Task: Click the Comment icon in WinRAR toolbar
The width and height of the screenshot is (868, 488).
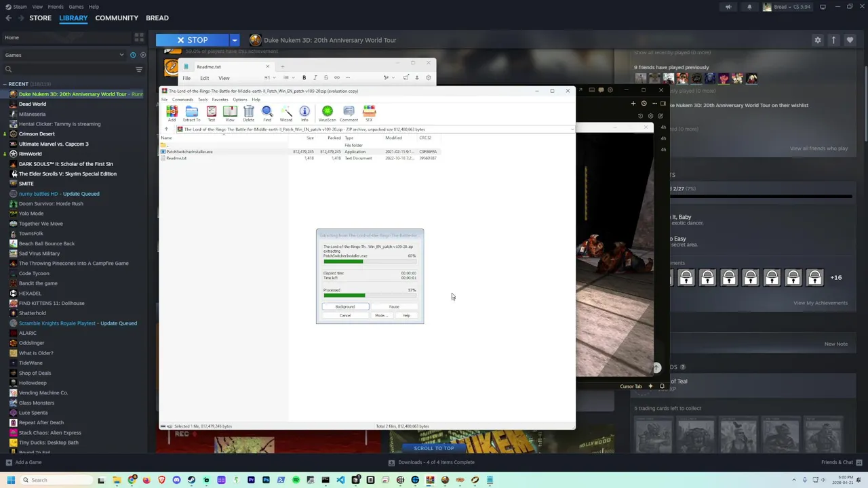Action: [x=349, y=113]
